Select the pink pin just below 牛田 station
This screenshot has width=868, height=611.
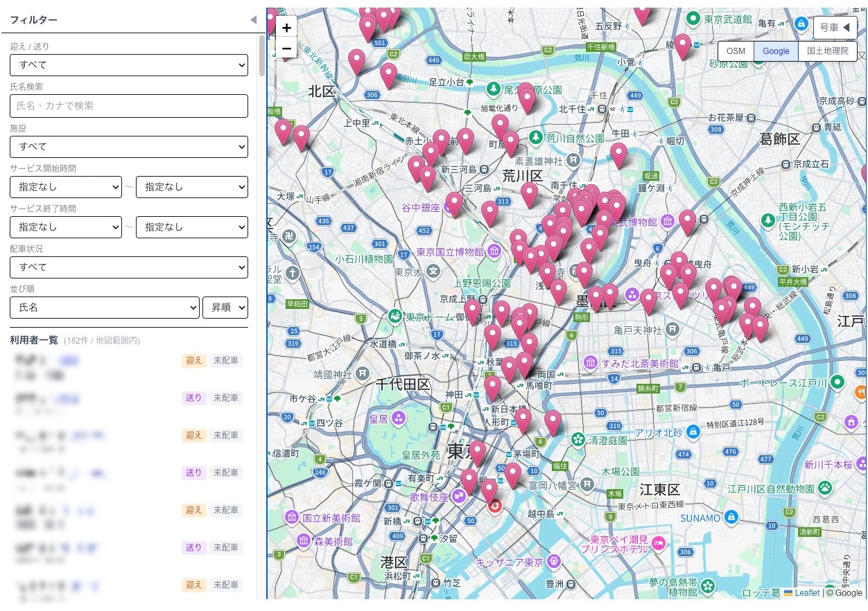pyautogui.click(x=618, y=156)
